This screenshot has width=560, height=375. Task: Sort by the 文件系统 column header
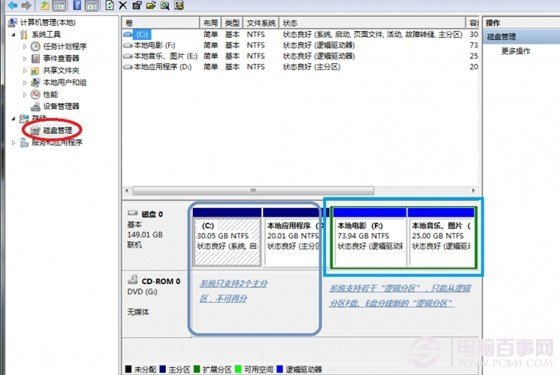pos(261,23)
